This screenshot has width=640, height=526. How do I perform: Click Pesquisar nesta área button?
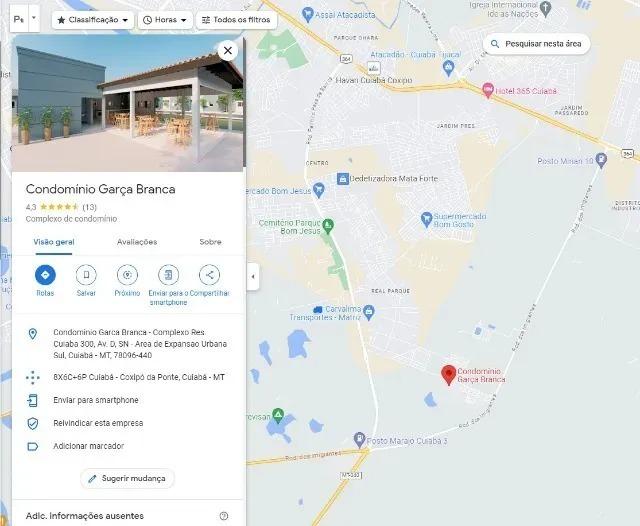537,44
